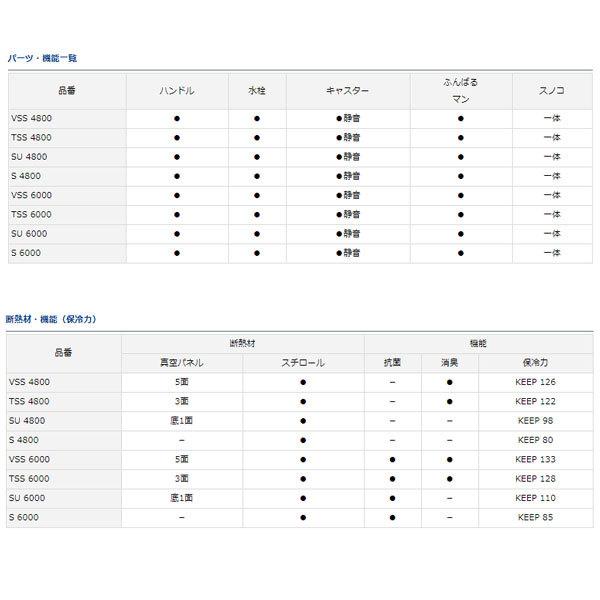Select the スノコ column header
This screenshot has width=600, height=600.
(x=551, y=90)
